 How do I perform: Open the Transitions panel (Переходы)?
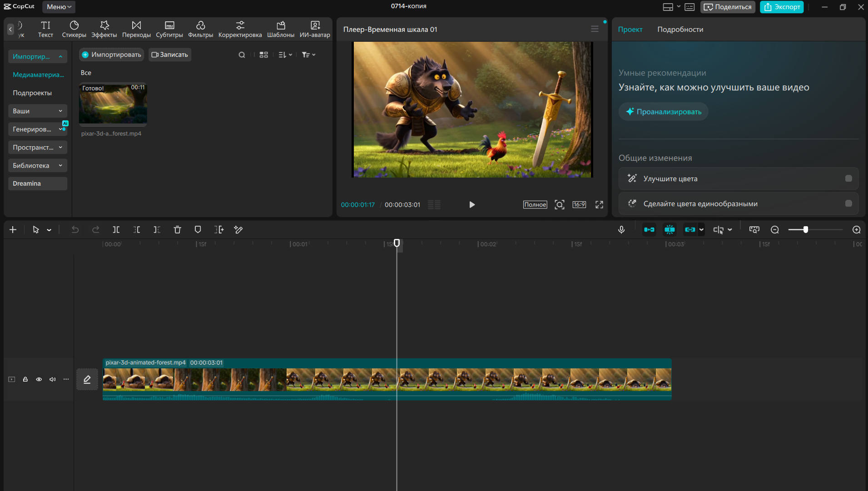136,29
